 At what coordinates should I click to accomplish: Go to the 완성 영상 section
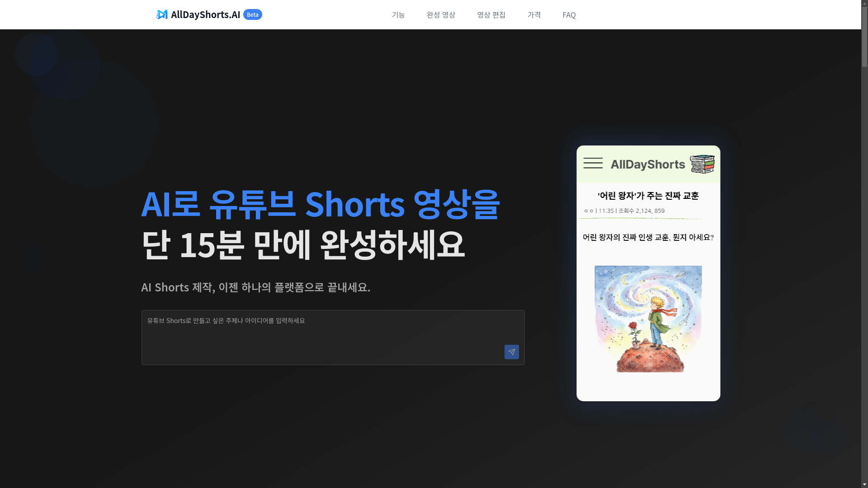(441, 15)
